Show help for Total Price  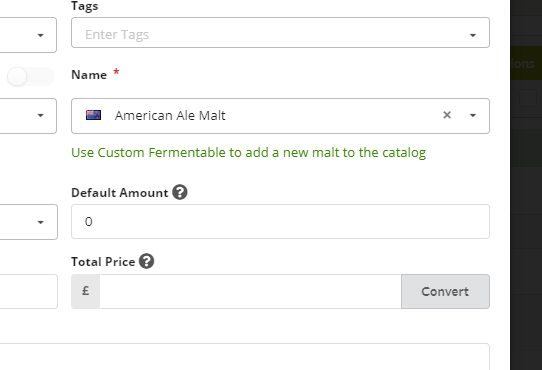(x=147, y=261)
